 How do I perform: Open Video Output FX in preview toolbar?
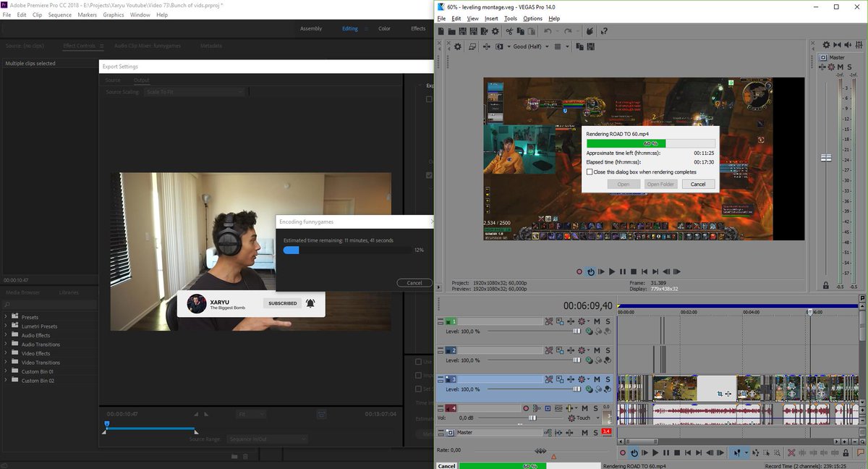[486, 46]
